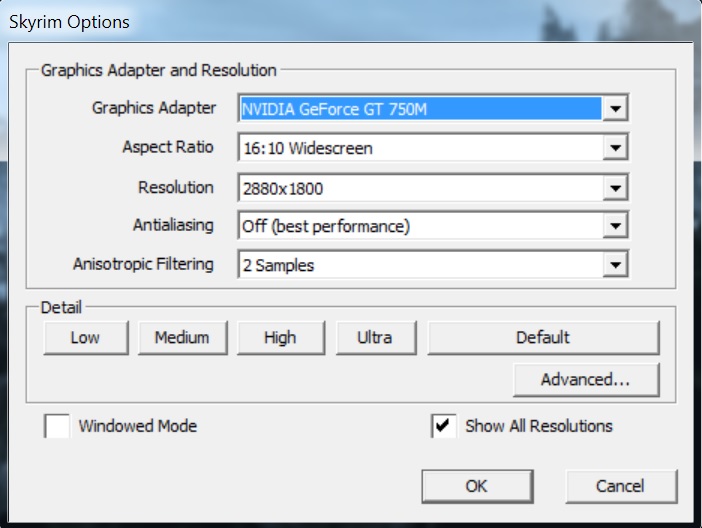Click the Windowed Mode label text
Viewport: 702px width, 528px height.
(x=138, y=426)
